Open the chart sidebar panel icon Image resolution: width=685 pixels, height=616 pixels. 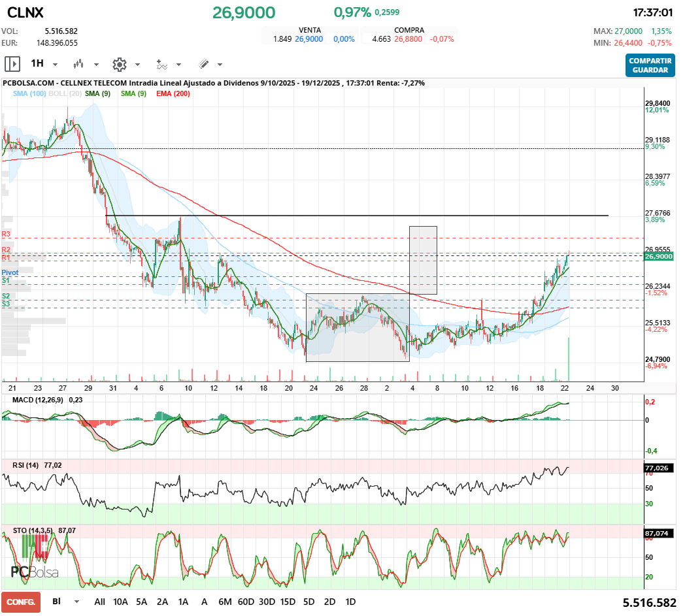(x=12, y=63)
